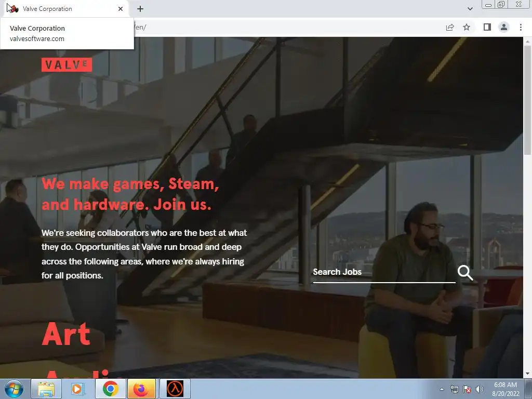Launch Windows Media Player from taskbar

point(78,389)
